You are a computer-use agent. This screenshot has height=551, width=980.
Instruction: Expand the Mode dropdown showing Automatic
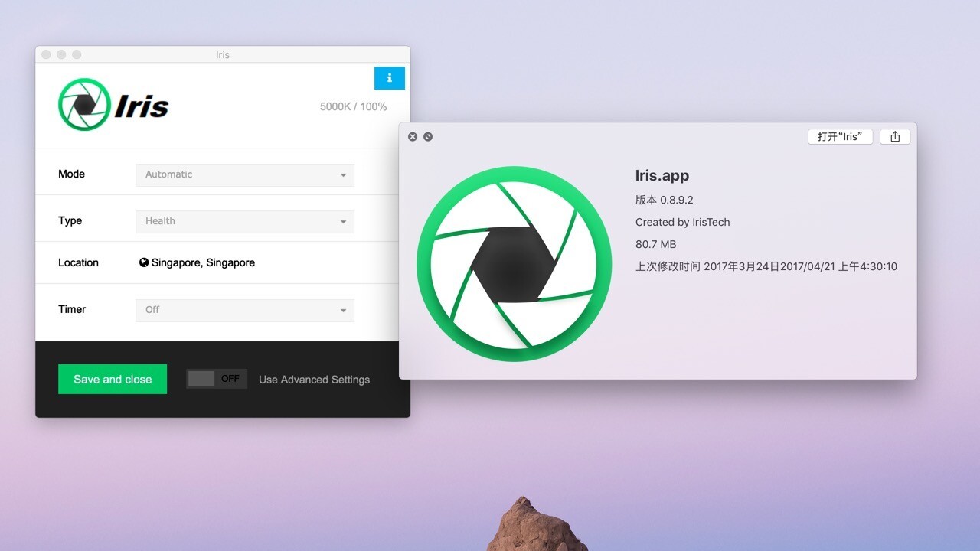[x=245, y=174]
